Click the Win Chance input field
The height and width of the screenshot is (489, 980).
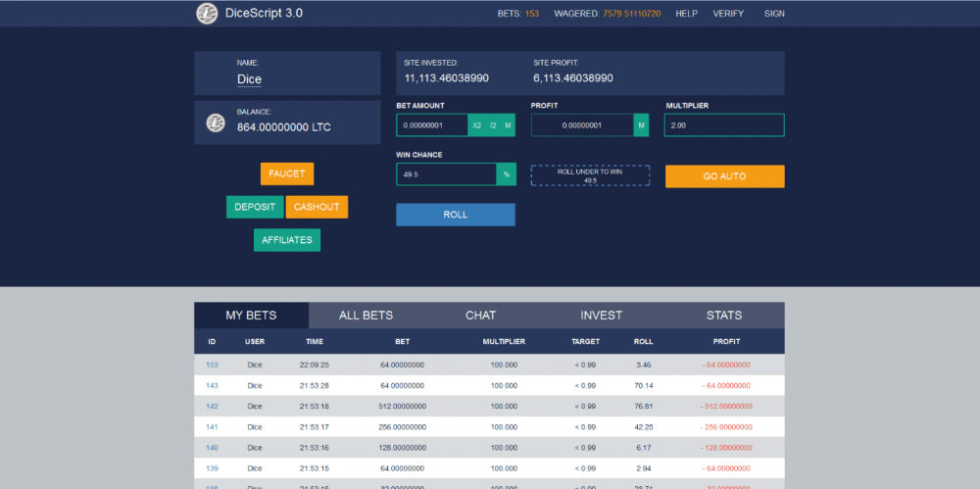tap(446, 174)
